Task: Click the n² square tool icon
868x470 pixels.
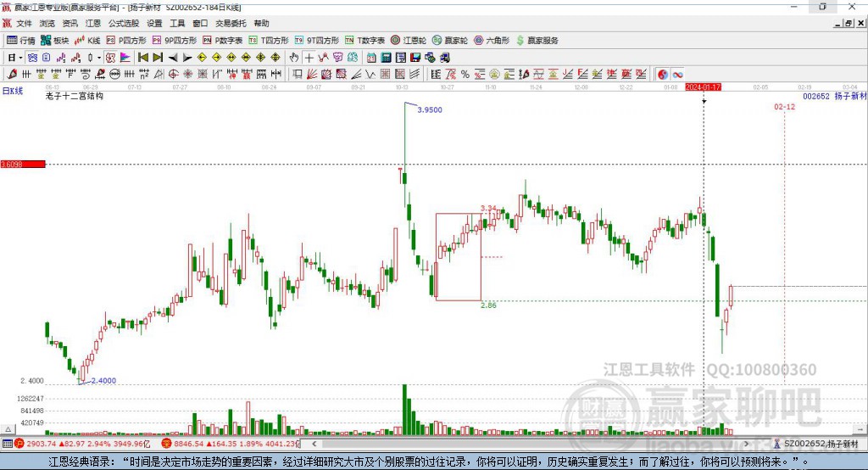Action: [x=144, y=75]
